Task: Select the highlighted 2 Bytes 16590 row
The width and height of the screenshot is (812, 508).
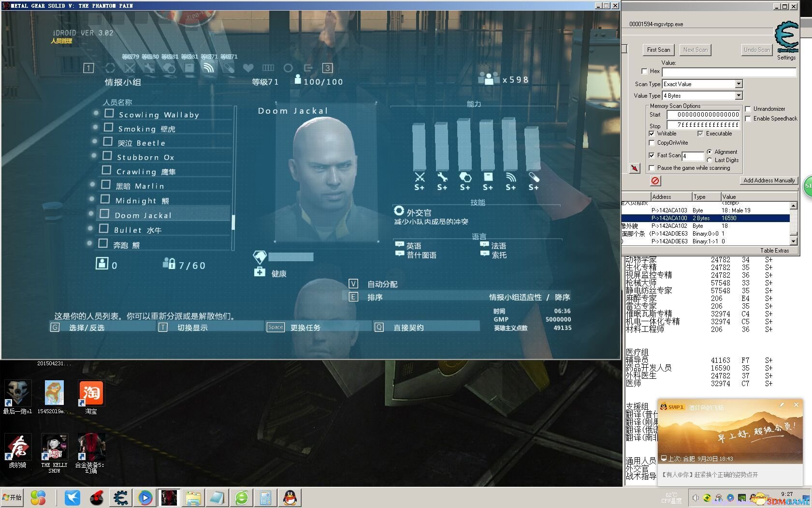Action: [706, 218]
